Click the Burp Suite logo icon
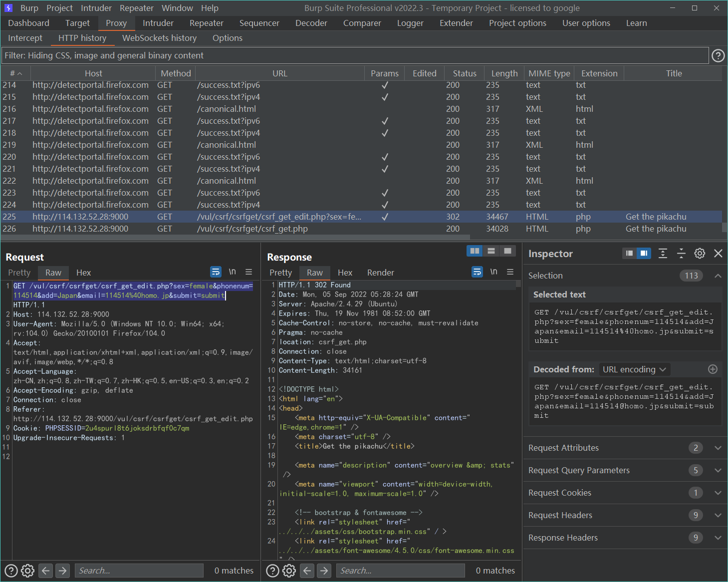This screenshot has width=728, height=582. pyautogui.click(x=8, y=8)
